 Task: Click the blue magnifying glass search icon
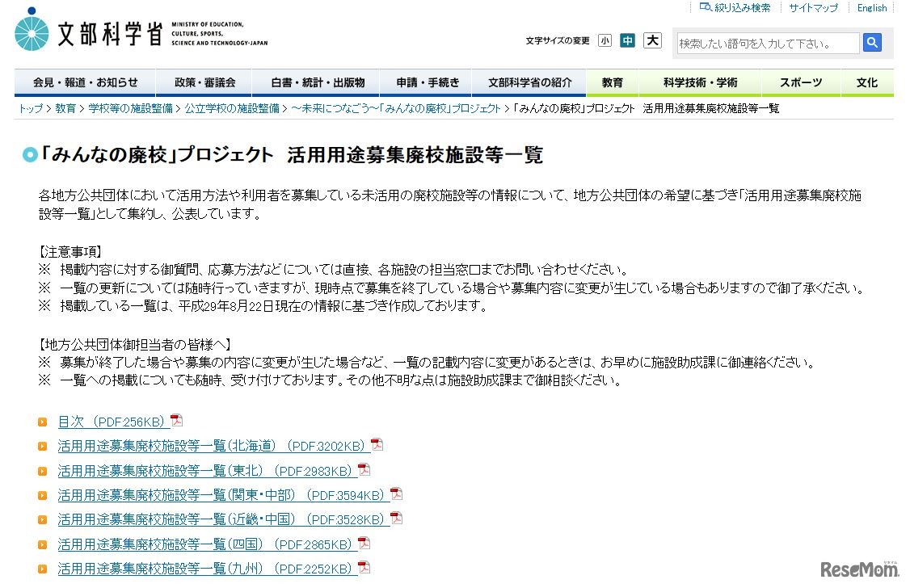click(x=872, y=42)
